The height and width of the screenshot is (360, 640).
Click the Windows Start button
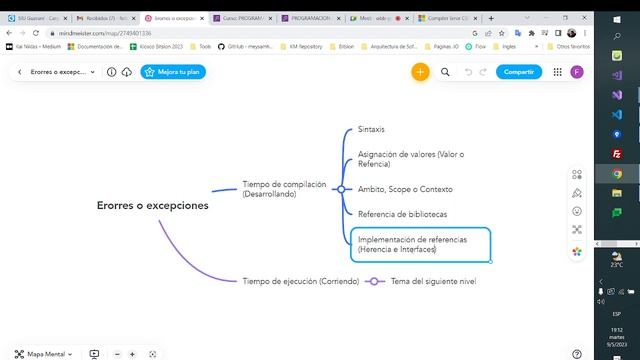pos(617,19)
